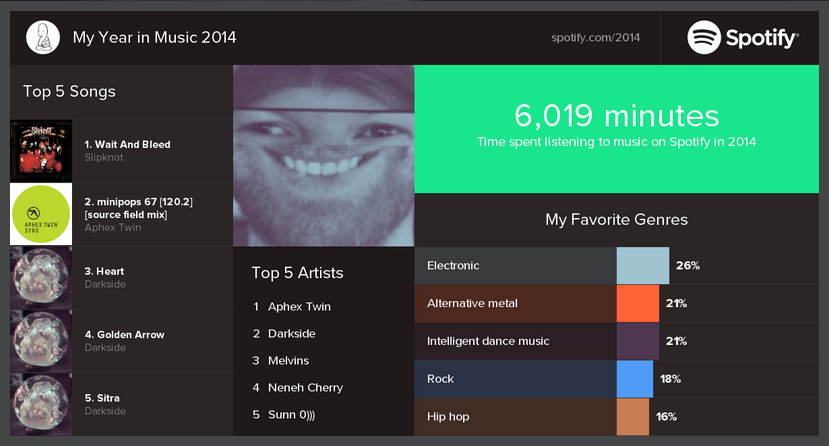Image resolution: width=829 pixels, height=446 pixels.
Task: Click Darkside under the Heart song
Action: (105, 284)
